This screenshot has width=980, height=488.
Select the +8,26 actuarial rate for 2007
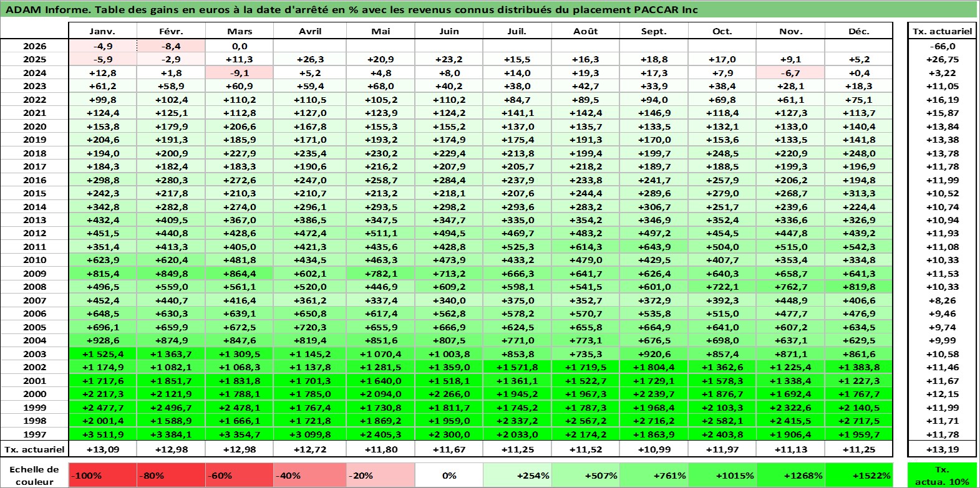pyautogui.click(x=943, y=300)
